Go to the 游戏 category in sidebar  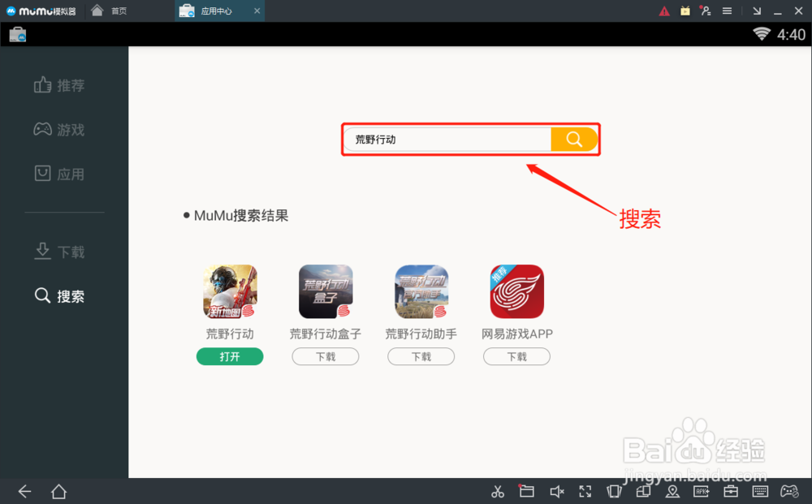click(59, 129)
